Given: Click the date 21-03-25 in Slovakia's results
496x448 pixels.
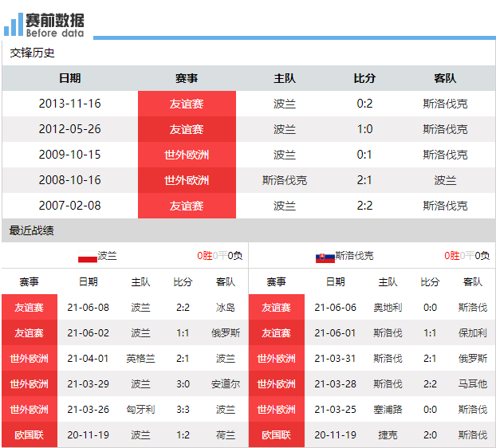Looking at the screenshot, I should point(335,410).
